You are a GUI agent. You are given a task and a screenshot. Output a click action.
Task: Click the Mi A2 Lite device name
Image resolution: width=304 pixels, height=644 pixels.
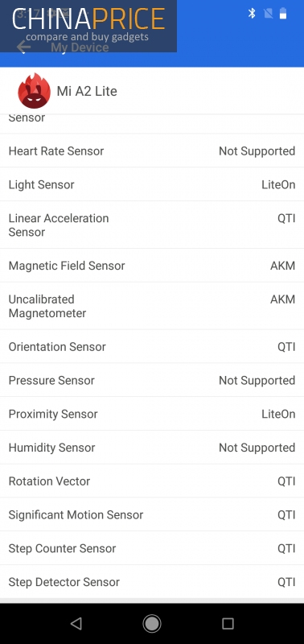(87, 91)
